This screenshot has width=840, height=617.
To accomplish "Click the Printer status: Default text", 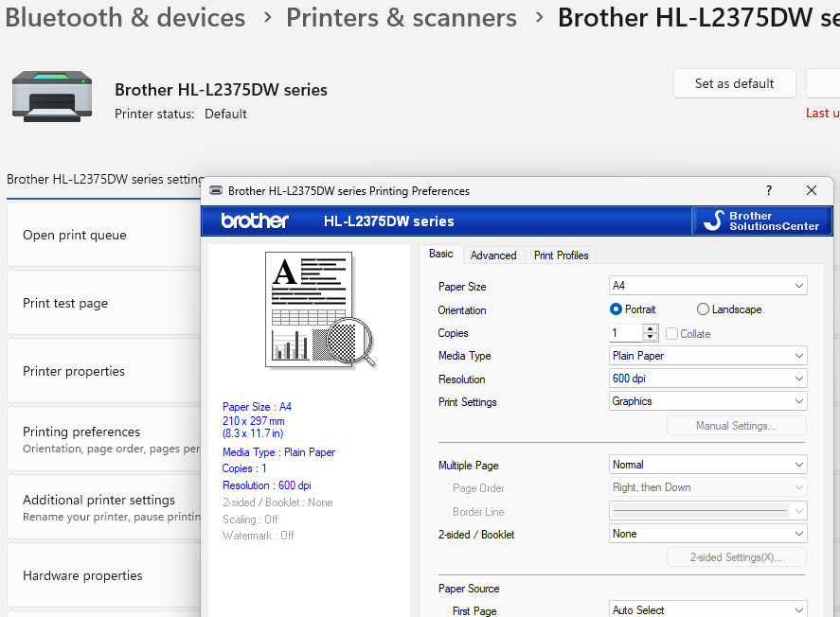I will click(x=181, y=114).
